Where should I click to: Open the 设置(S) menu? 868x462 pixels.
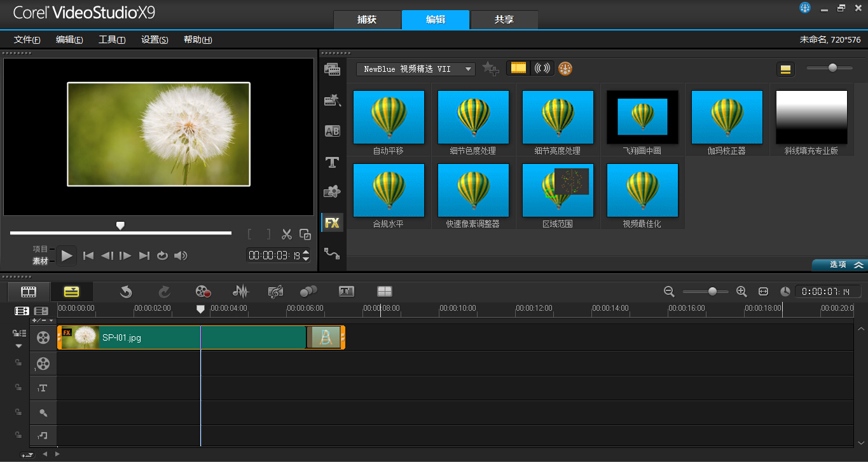(155, 39)
